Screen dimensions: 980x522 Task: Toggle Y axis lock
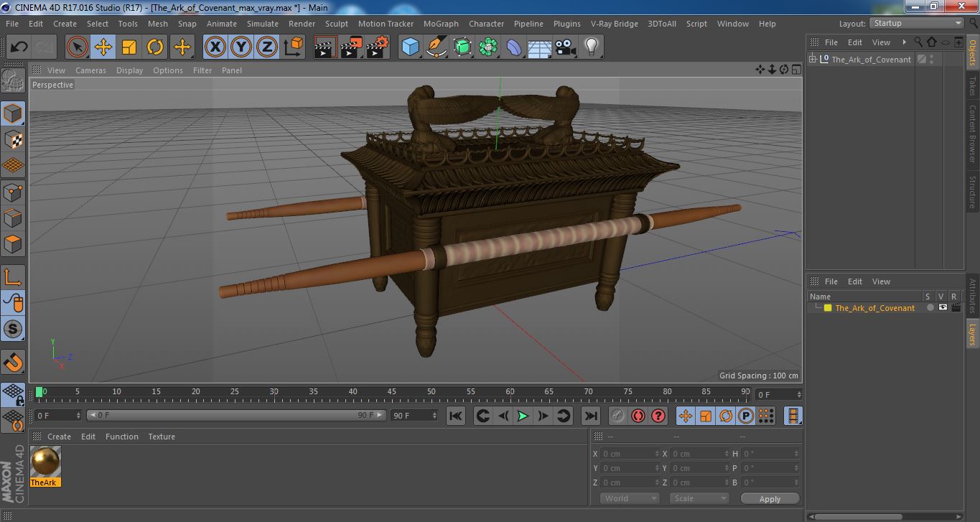(241, 47)
